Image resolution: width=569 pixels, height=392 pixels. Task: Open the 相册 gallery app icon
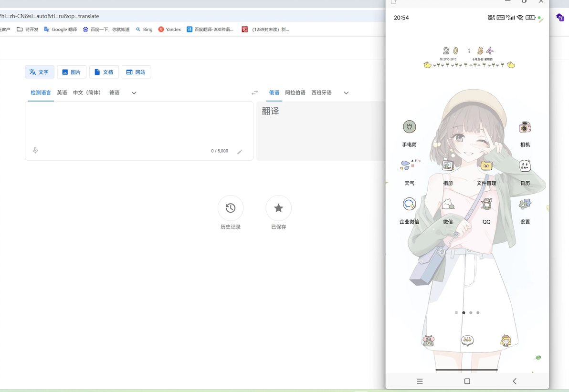pyautogui.click(x=448, y=165)
